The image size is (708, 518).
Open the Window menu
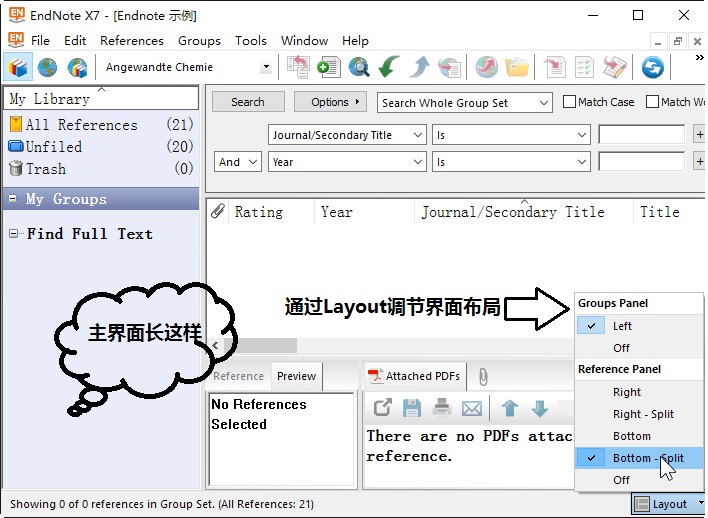coord(304,41)
